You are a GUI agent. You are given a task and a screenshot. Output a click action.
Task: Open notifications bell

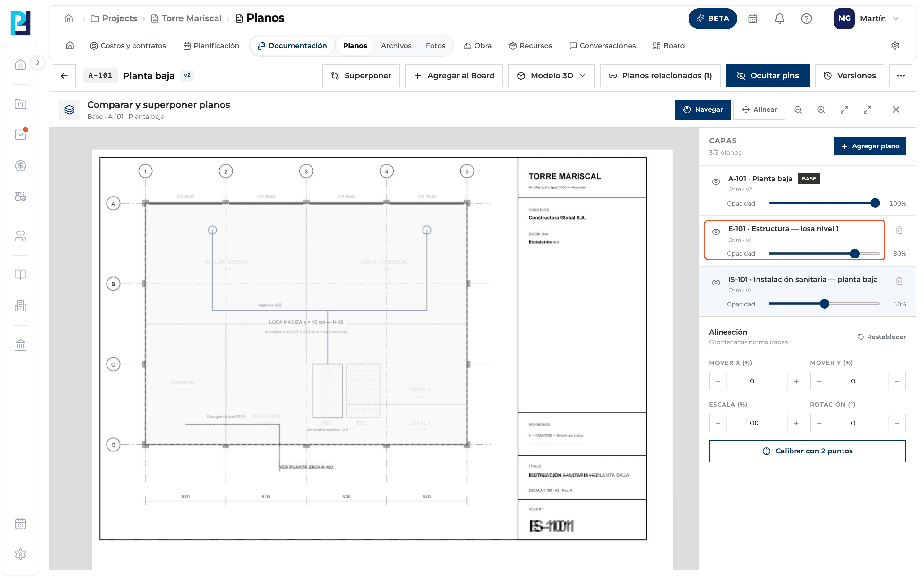(x=779, y=18)
